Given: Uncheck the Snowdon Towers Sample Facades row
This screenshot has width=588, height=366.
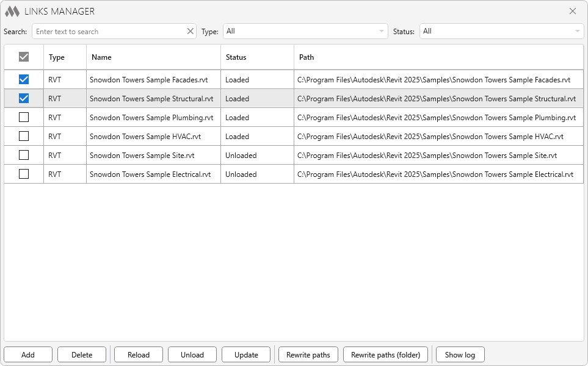Looking at the screenshot, I should pyautogui.click(x=24, y=79).
